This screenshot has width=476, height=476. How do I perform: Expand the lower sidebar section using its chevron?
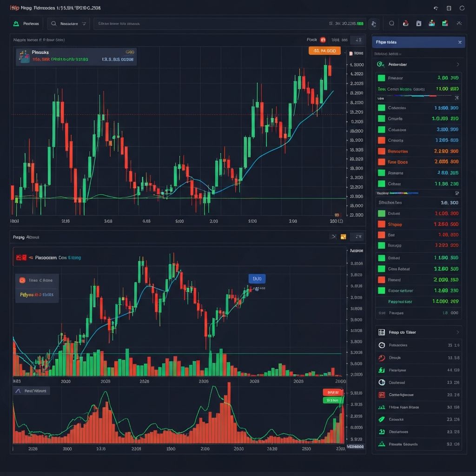pos(458,332)
